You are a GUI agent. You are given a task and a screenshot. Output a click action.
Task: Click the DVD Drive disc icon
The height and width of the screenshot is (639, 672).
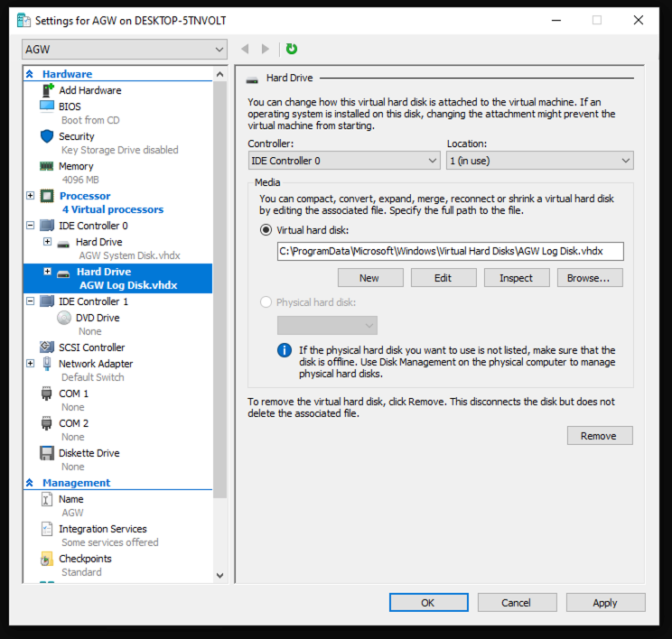[x=64, y=318]
